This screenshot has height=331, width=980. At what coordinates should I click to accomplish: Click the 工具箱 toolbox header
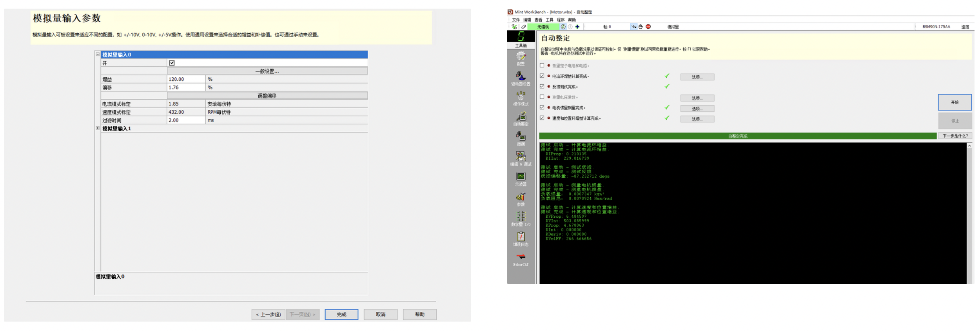pyautogui.click(x=521, y=45)
